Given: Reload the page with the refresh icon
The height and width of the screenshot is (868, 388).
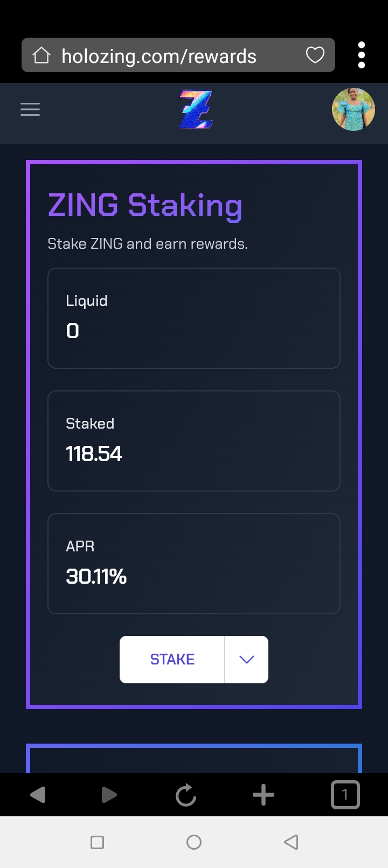Looking at the screenshot, I should pos(186,795).
